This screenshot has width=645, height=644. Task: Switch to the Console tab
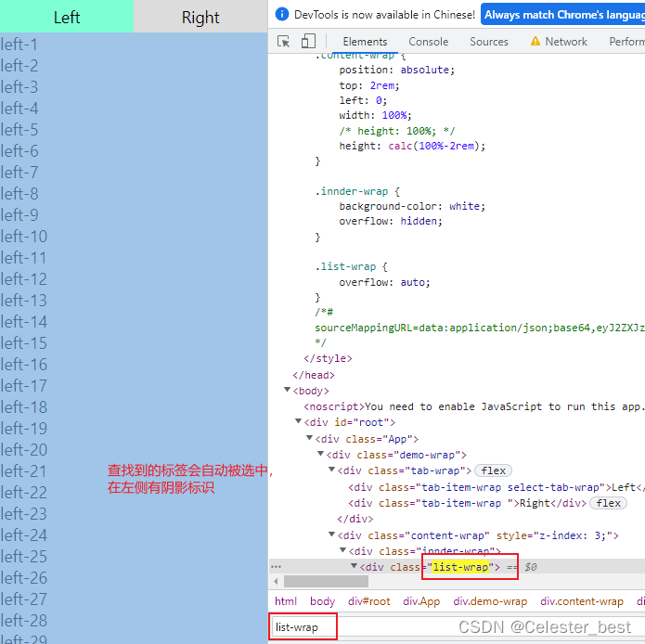pyautogui.click(x=428, y=42)
